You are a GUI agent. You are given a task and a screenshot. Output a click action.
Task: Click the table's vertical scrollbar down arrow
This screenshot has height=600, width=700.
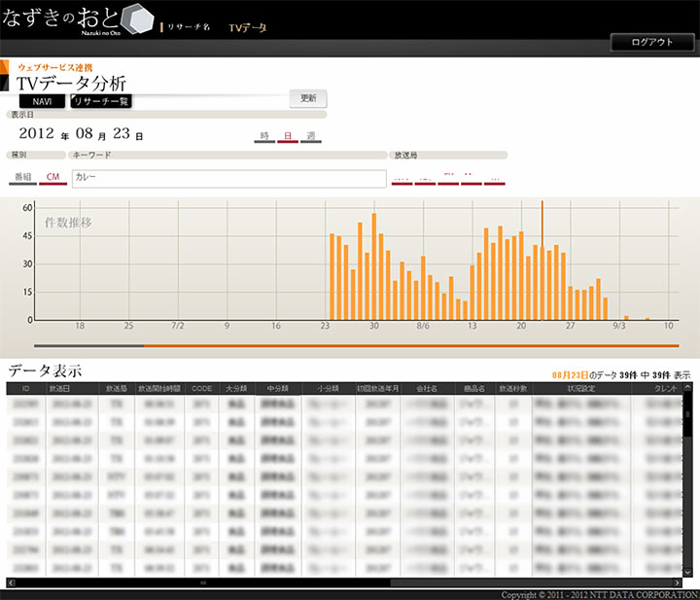pos(687,573)
